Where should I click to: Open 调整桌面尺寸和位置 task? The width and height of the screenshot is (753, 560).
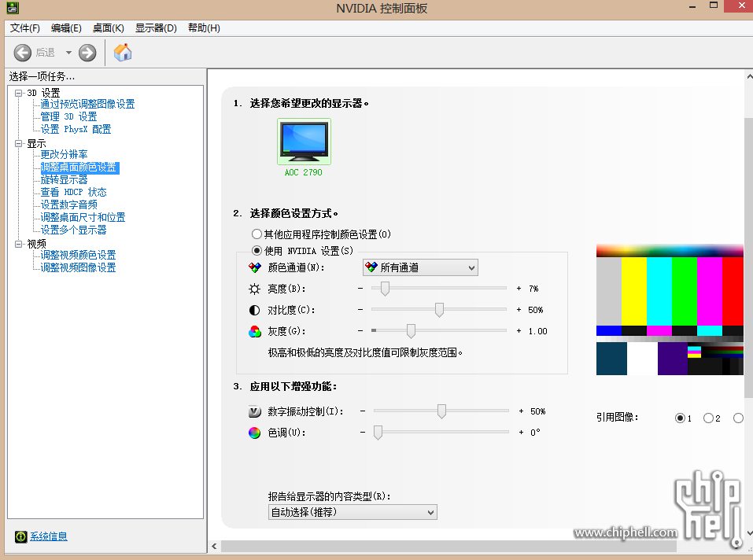coord(83,217)
